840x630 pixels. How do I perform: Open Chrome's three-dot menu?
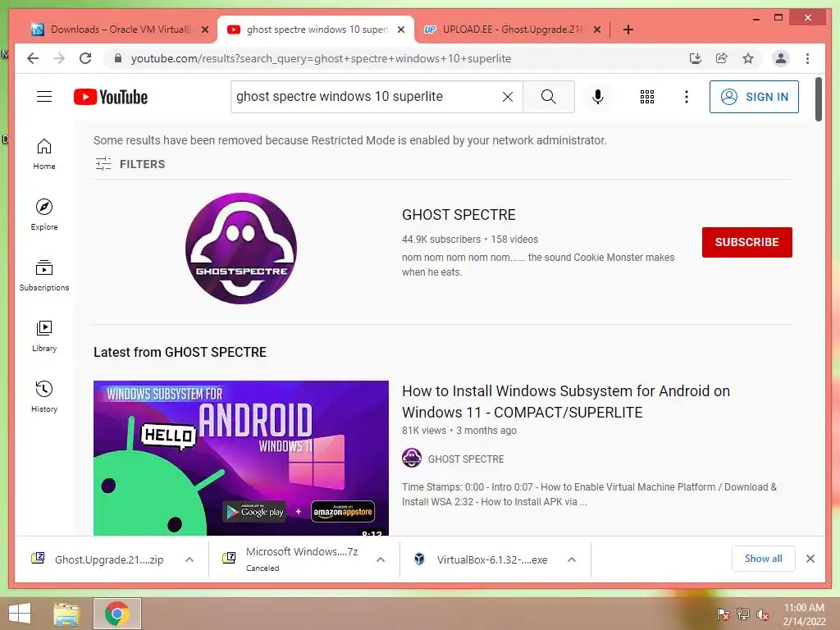tap(807, 58)
